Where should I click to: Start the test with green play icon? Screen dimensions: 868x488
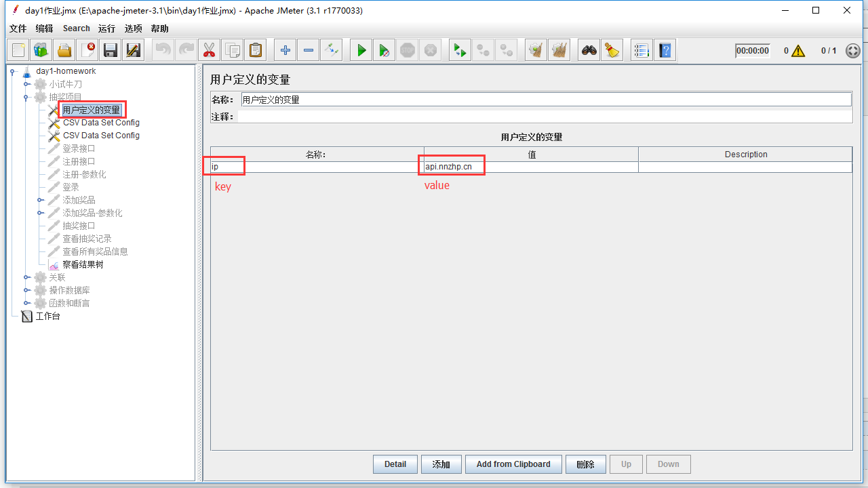(x=361, y=50)
